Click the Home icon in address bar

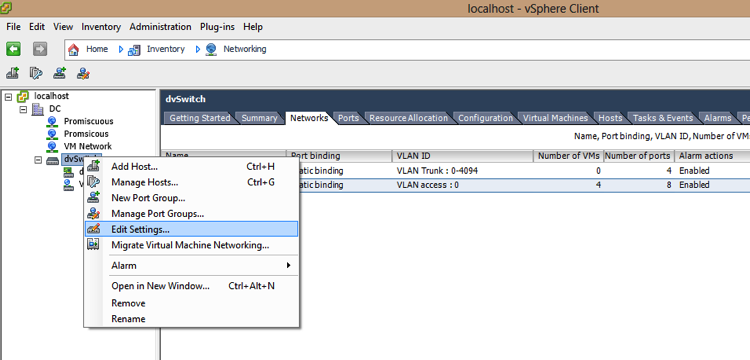point(74,49)
